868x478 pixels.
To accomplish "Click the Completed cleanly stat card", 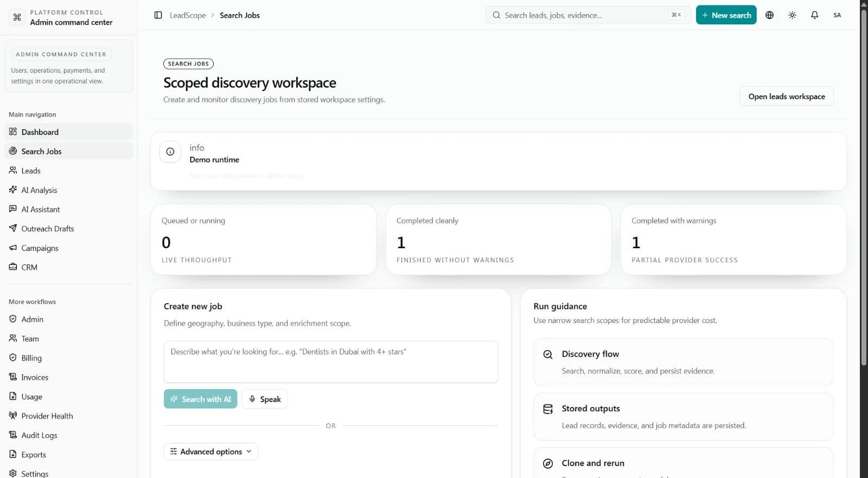I will pos(499,240).
